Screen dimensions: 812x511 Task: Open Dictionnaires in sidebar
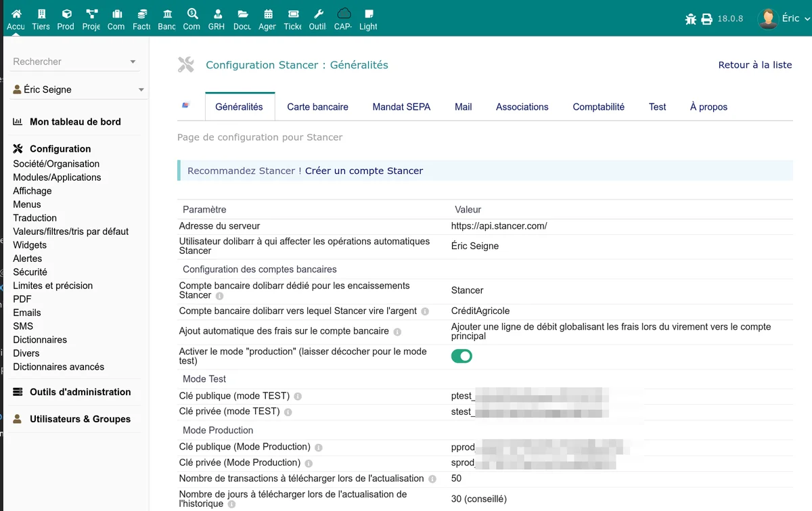[x=40, y=340]
